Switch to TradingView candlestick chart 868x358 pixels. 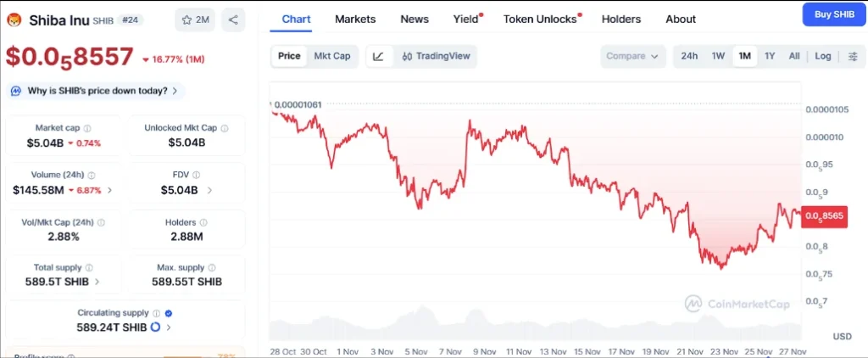pos(436,56)
